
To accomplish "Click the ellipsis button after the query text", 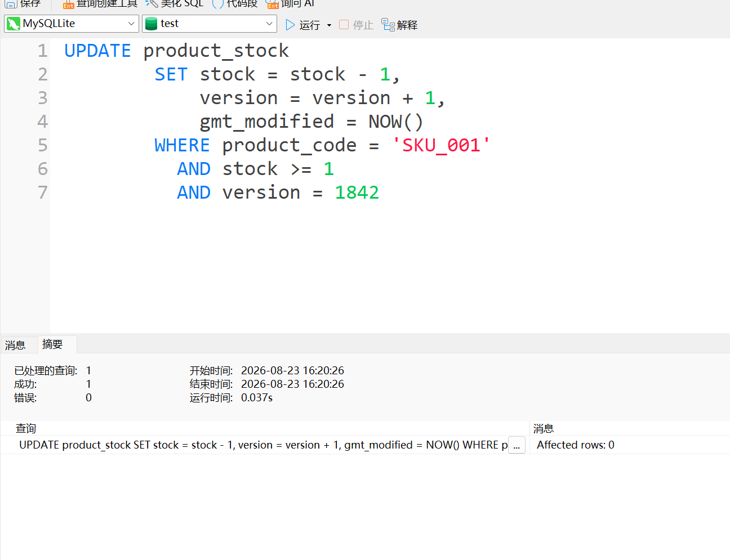I will [x=517, y=445].
